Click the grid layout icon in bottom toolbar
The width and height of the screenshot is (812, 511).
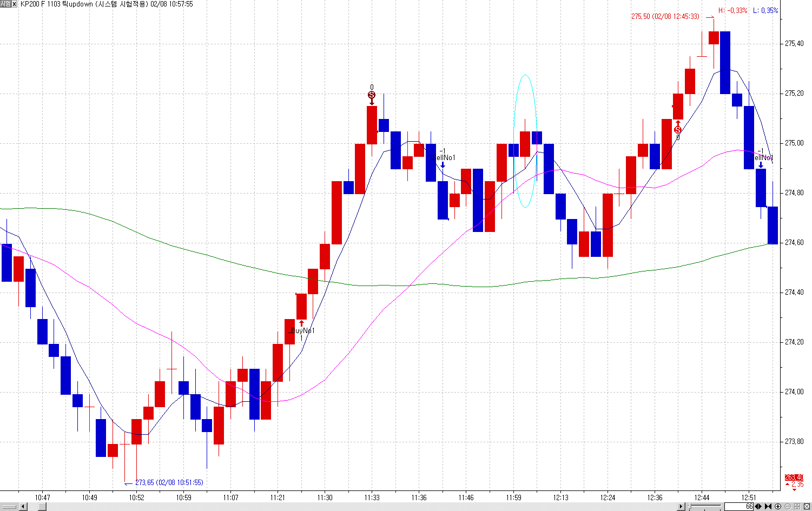pos(797,507)
